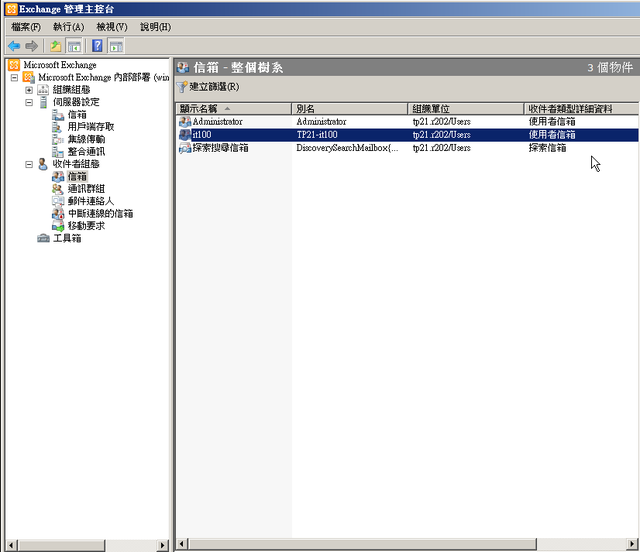Click the results pane horizontal scrollbar thumb

[x=362, y=544]
